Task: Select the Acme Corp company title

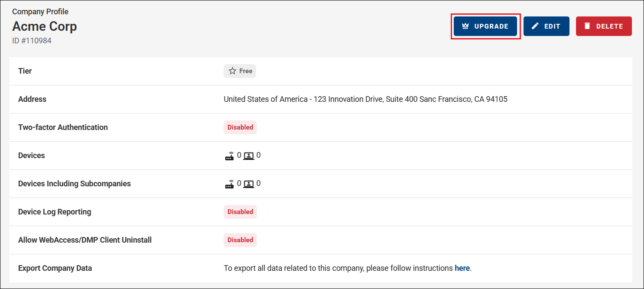Action: click(45, 26)
